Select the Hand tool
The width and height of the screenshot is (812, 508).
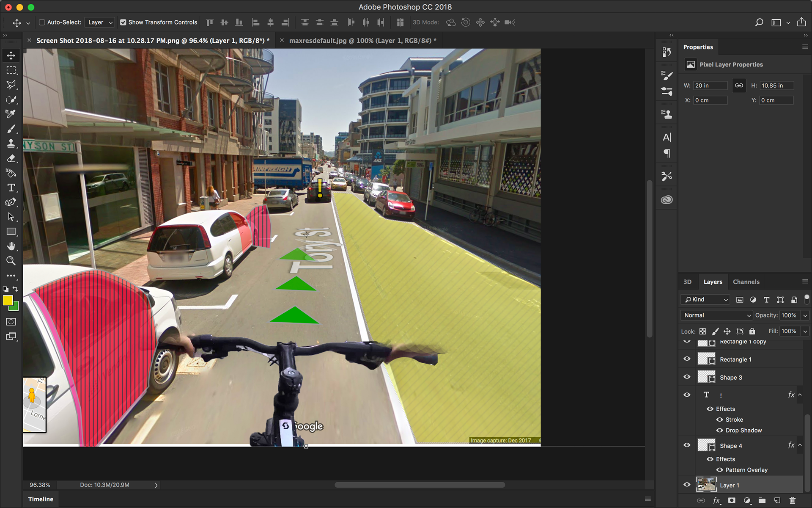coord(11,246)
